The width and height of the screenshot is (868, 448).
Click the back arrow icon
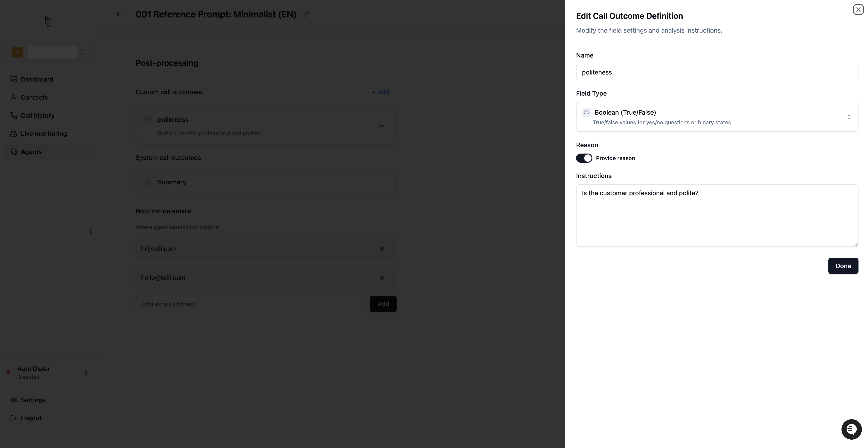[x=119, y=14]
